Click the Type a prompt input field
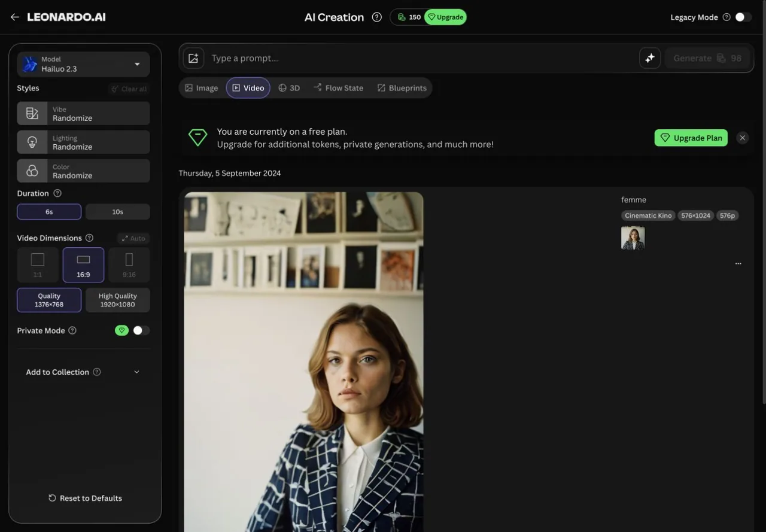Viewport: 766px width, 532px height. (422, 58)
